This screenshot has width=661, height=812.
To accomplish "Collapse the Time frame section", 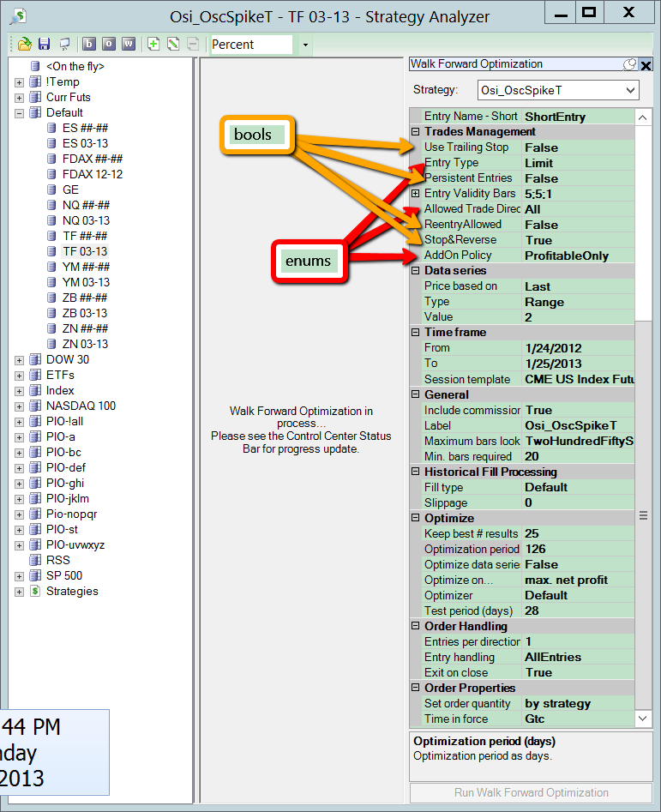I will coord(415,332).
